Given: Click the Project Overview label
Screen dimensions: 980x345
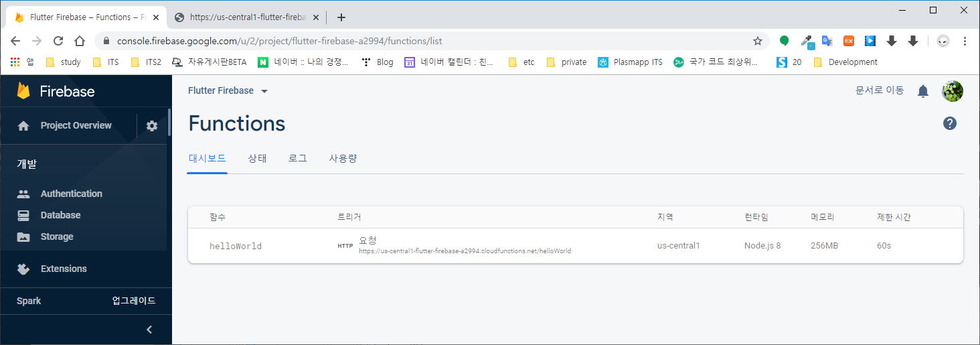Looking at the screenshot, I should (x=76, y=125).
